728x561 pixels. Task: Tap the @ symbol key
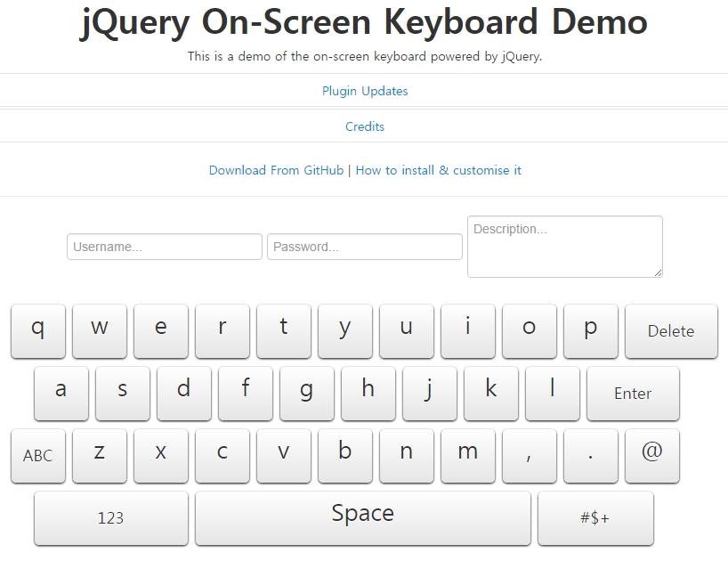(652, 456)
